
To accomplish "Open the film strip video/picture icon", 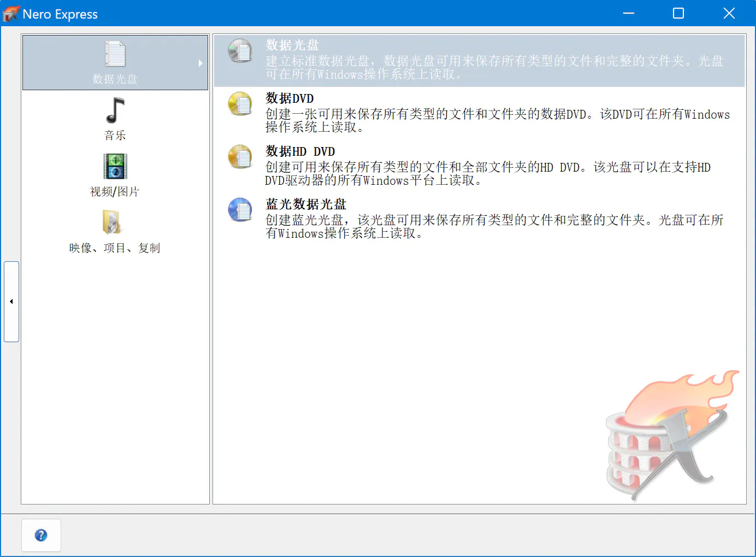I will (x=115, y=166).
